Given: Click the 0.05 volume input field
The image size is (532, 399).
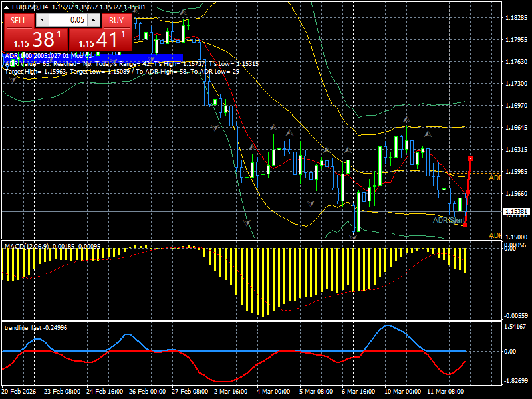Looking at the screenshot, I should [x=68, y=20].
